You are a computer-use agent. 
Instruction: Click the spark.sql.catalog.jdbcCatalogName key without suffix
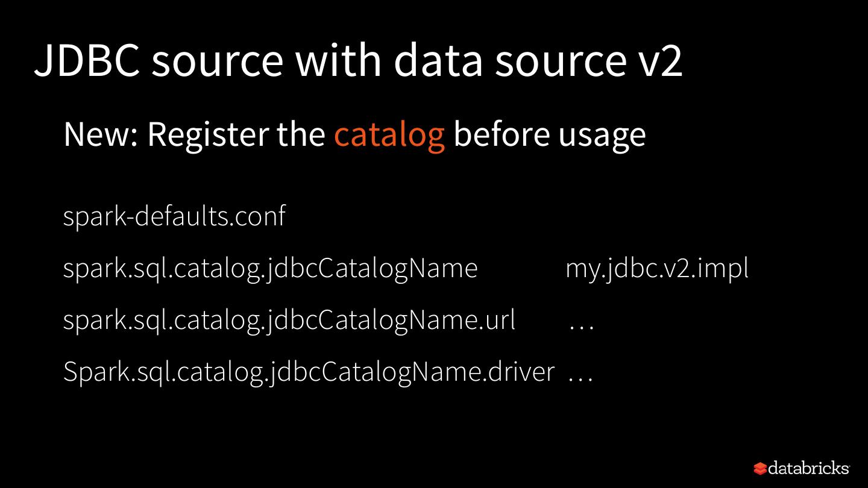[x=270, y=268]
